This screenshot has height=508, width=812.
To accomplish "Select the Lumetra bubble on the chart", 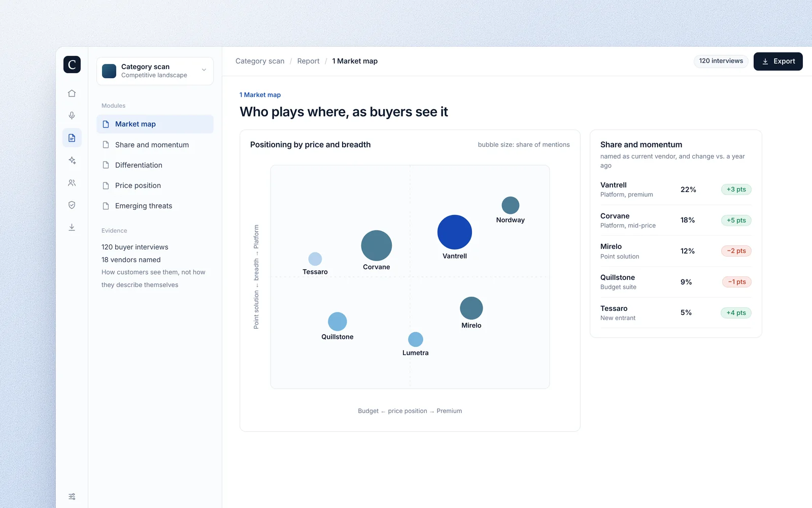I will 416,339.
